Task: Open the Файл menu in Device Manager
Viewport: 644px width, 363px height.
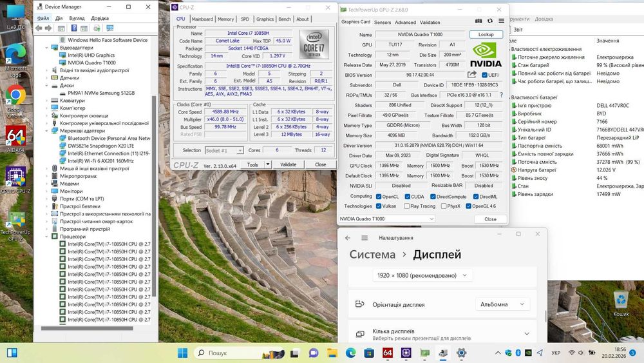Action: pos(43,18)
